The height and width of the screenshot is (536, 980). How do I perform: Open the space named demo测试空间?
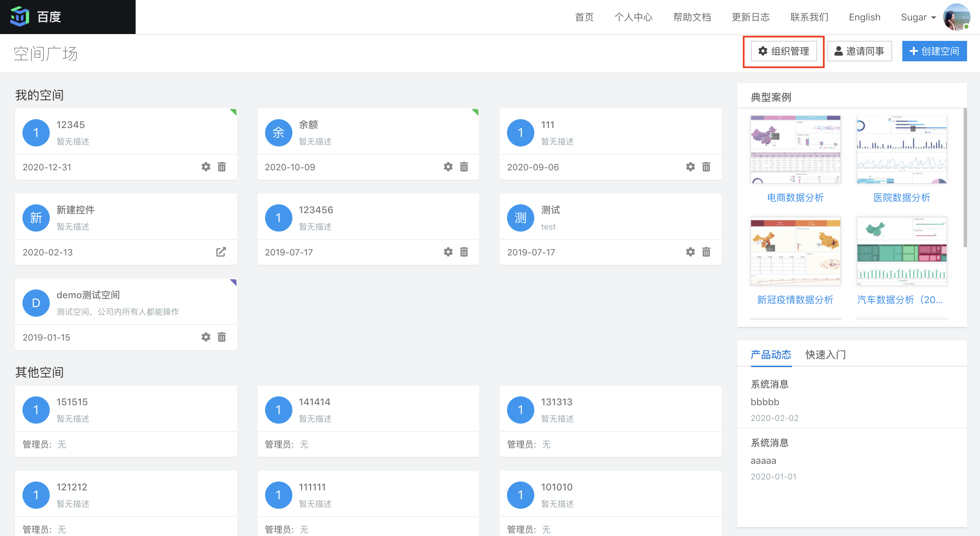click(88, 295)
